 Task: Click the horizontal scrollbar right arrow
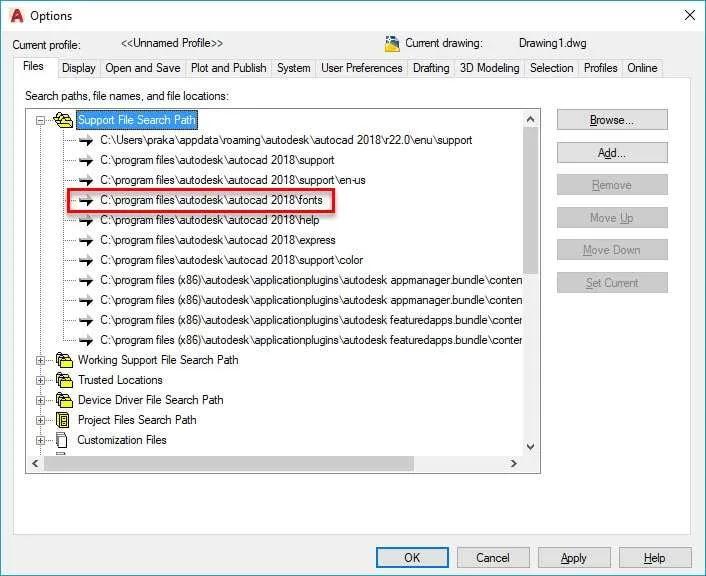513,463
